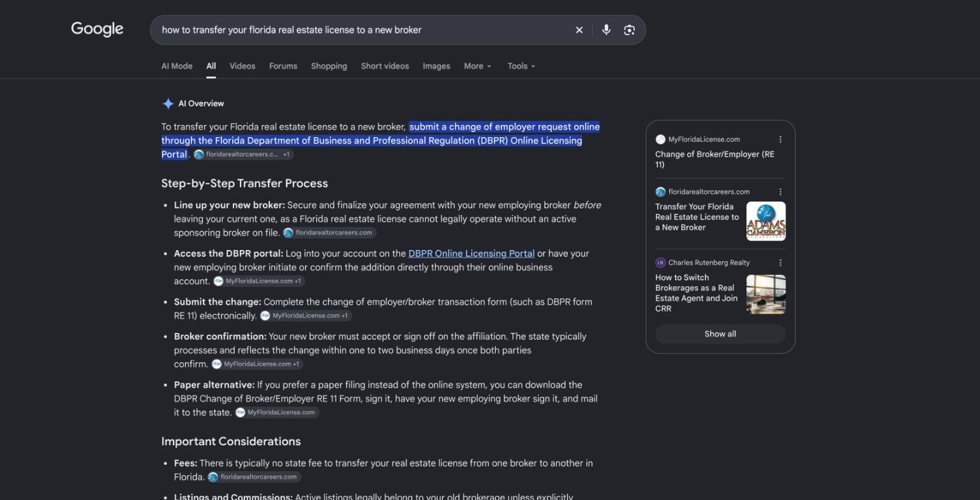980x500 pixels.
Task: Open options menu for the Charles Rutenberg Realty card
Action: (x=780, y=263)
